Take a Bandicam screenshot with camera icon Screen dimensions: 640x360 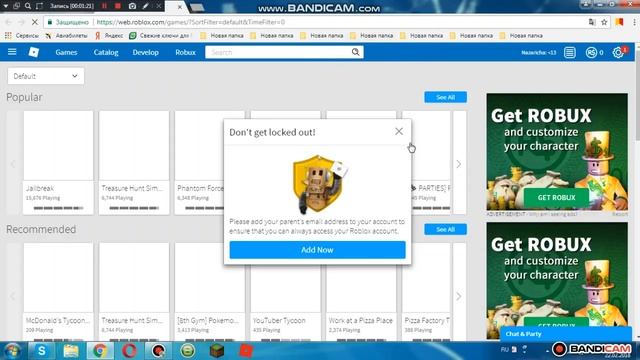point(132,6)
